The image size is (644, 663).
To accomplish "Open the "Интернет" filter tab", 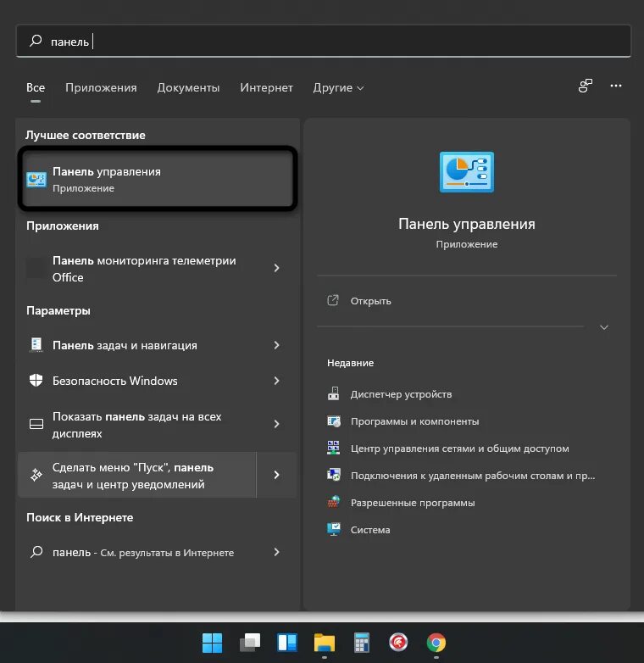I will tap(266, 88).
